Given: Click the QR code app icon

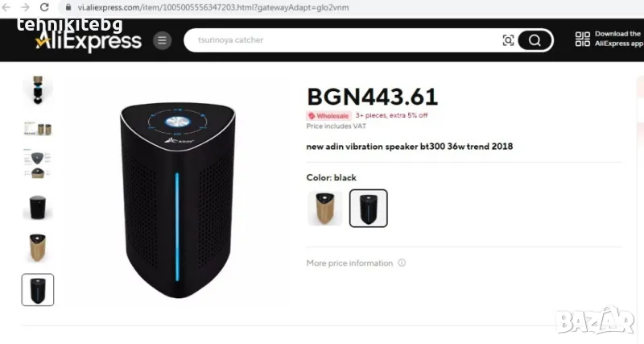Looking at the screenshot, I should 582,39.
